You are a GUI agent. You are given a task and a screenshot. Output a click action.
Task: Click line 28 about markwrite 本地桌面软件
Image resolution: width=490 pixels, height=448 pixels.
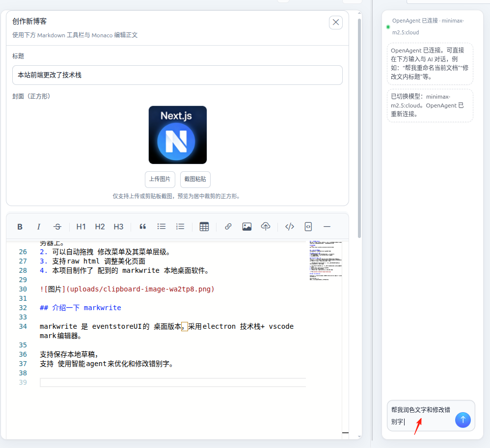pos(124,271)
